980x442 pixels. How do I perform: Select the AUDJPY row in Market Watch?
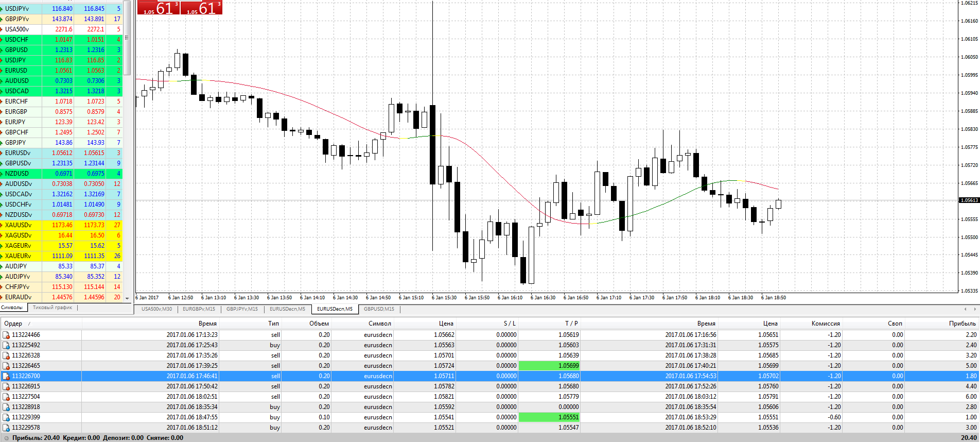[x=61, y=266]
